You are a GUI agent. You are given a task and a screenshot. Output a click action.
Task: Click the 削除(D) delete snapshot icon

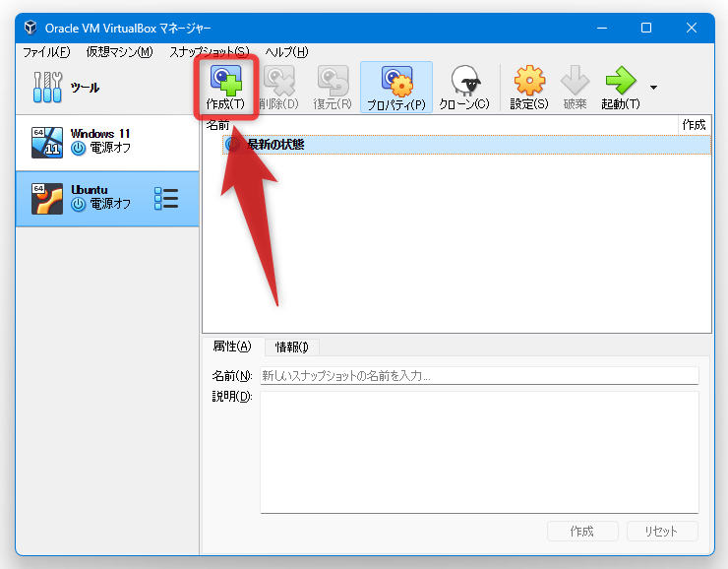coord(279,81)
